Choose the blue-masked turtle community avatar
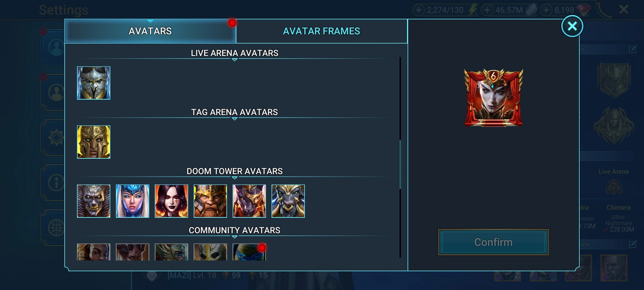This screenshot has width=644, height=290. click(249, 252)
